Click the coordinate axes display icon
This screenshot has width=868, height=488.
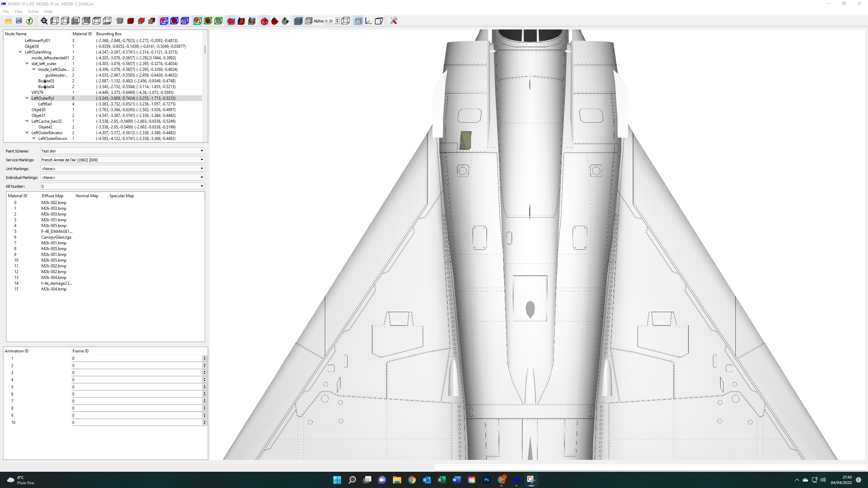pos(369,21)
